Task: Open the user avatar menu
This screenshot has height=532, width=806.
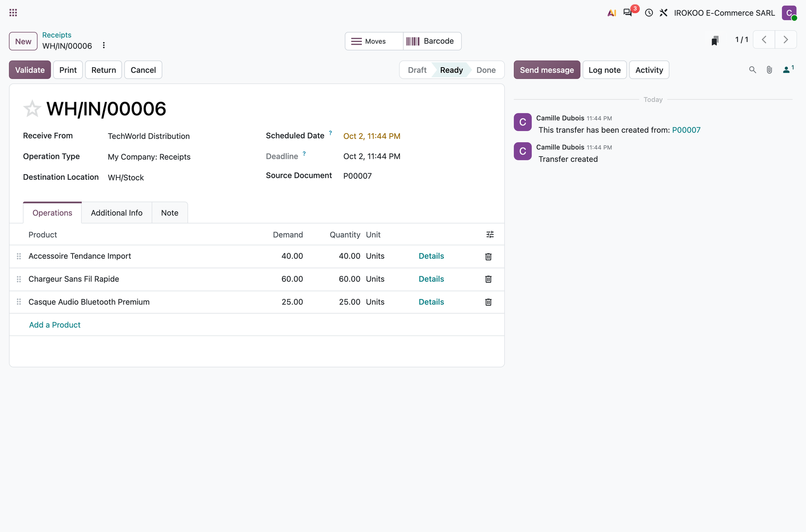Action: click(789, 13)
